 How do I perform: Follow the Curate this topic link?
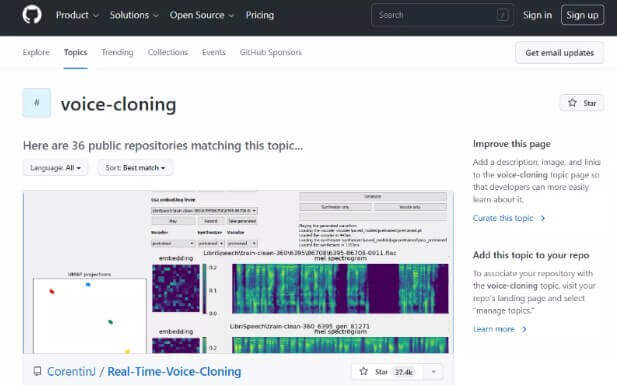[x=503, y=218]
